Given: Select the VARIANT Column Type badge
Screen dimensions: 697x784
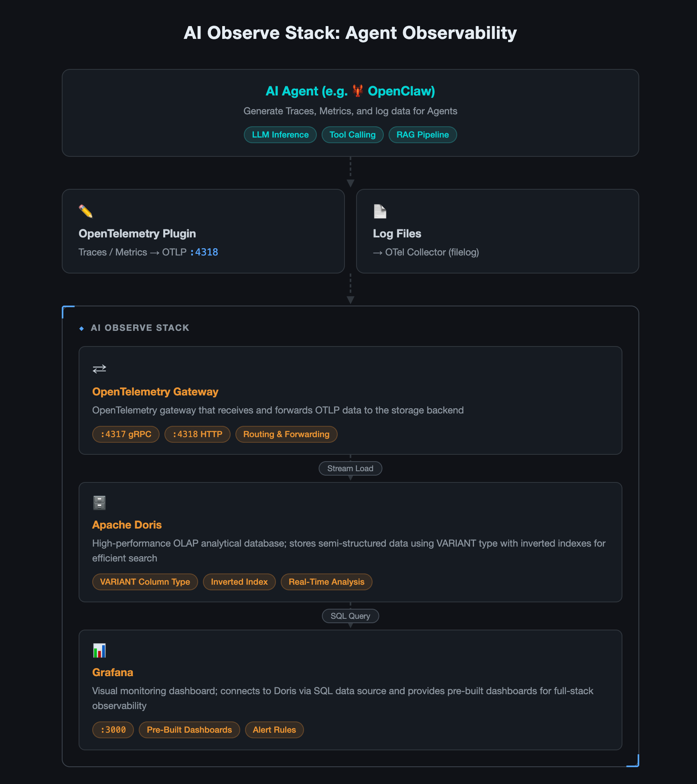Looking at the screenshot, I should [145, 582].
